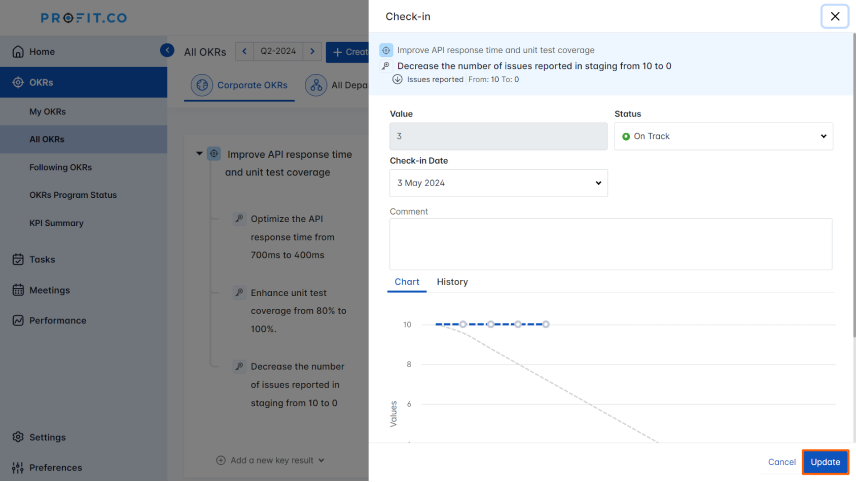Image resolution: width=856 pixels, height=482 pixels.
Task: Expand the Add a new key result dropdown arrow
Action: tap(322, 461)
